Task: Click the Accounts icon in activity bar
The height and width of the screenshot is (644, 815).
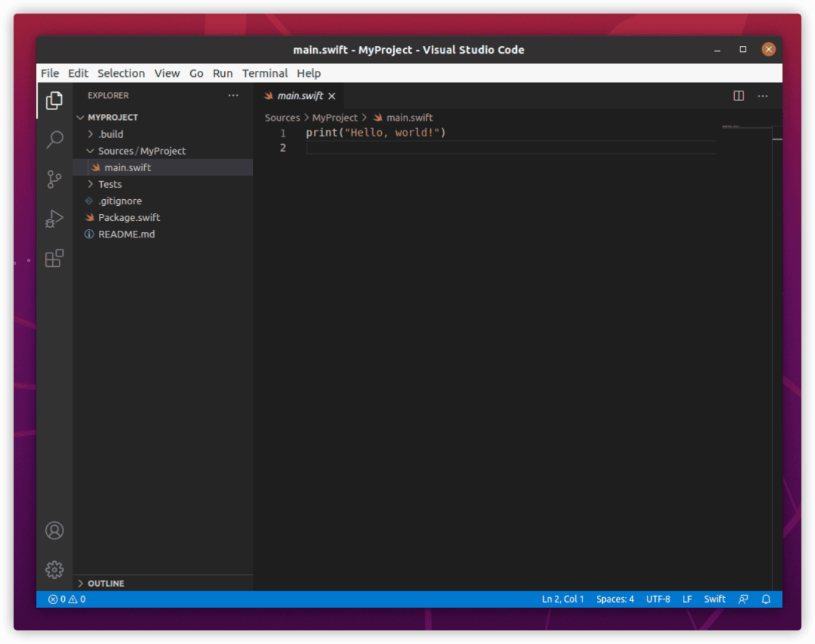Action: [x=54, y=530]
